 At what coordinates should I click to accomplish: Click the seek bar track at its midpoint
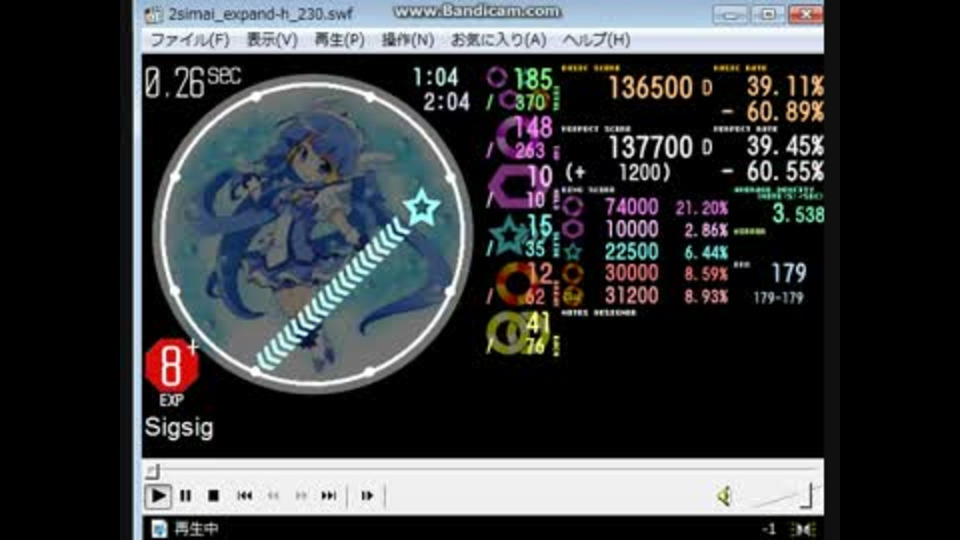tap(482, 471)
